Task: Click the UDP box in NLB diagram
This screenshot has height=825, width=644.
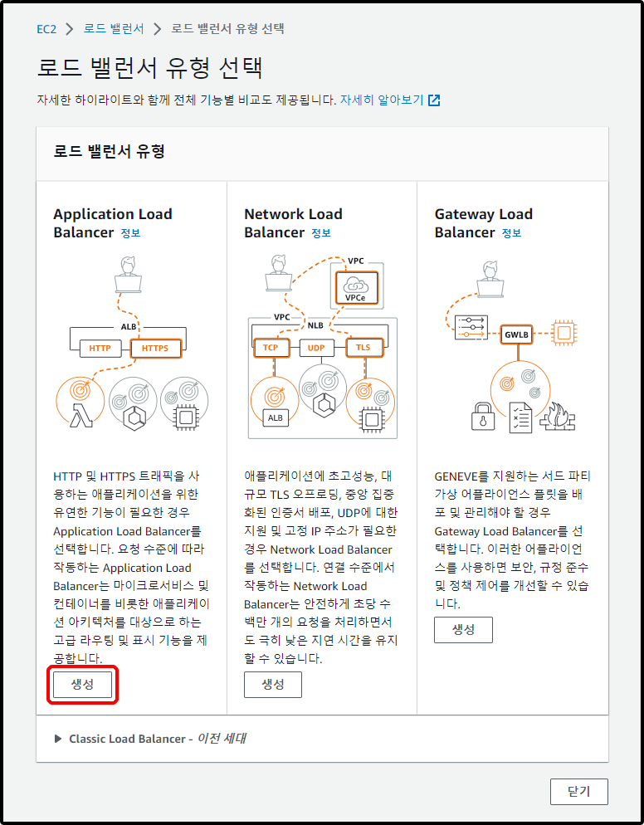Action: (x=316, y=349)
